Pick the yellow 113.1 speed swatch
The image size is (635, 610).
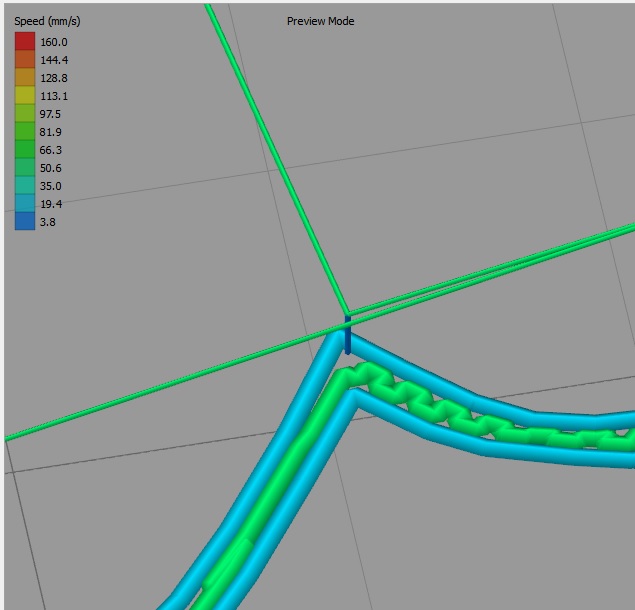(x=24, y=96)
